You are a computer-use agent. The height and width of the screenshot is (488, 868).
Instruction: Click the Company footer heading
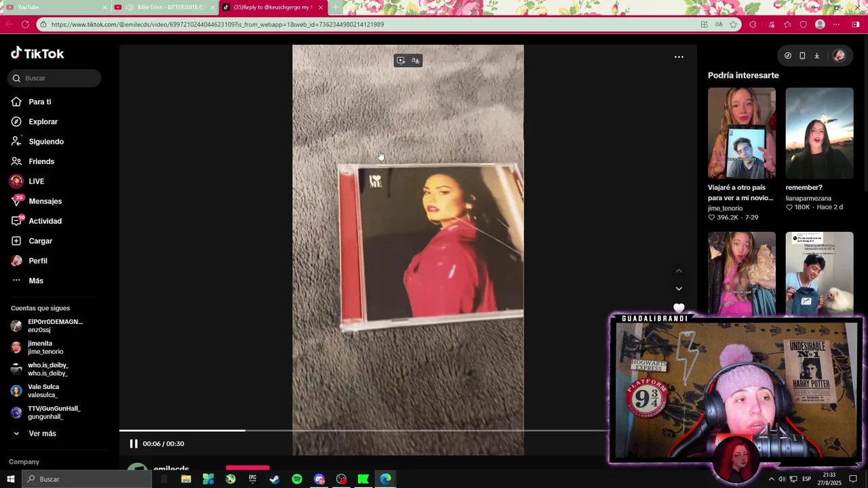(24, 462)
